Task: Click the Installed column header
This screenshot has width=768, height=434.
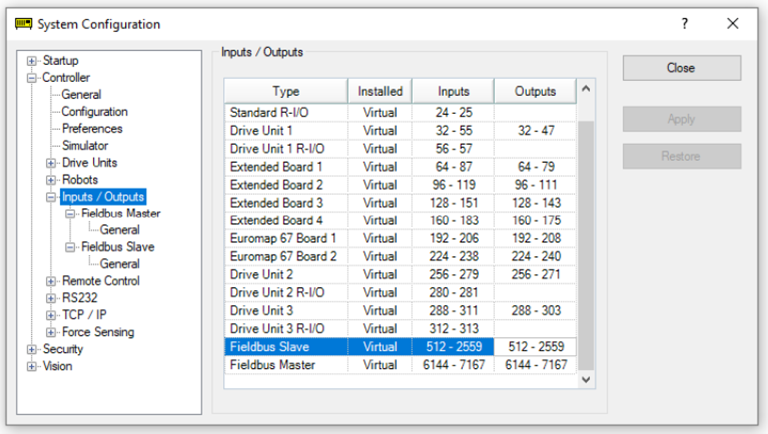Action: (380, 91)
